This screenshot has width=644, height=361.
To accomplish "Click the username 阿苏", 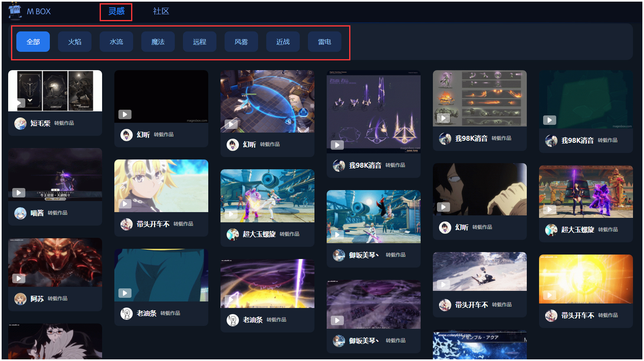I will (37, 299).
